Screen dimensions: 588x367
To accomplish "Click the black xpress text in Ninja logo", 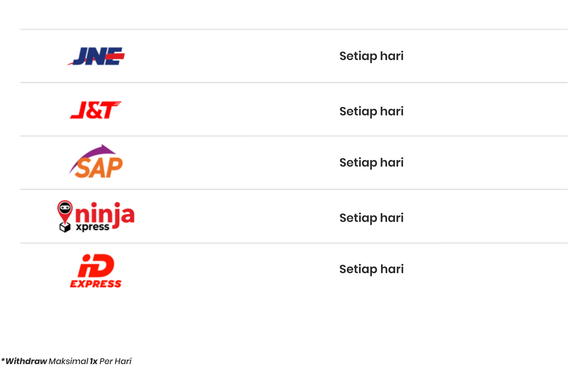I will click(x=92, y=227).
